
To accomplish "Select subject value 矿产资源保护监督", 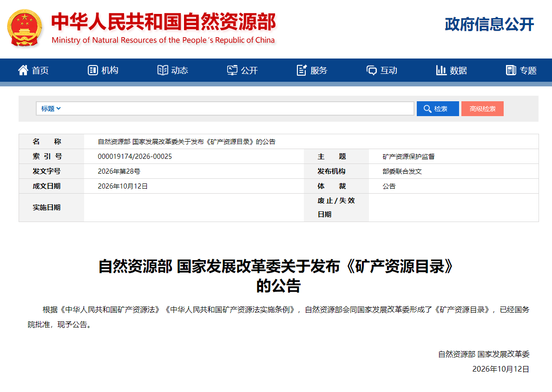I will [x=408, y=157].
